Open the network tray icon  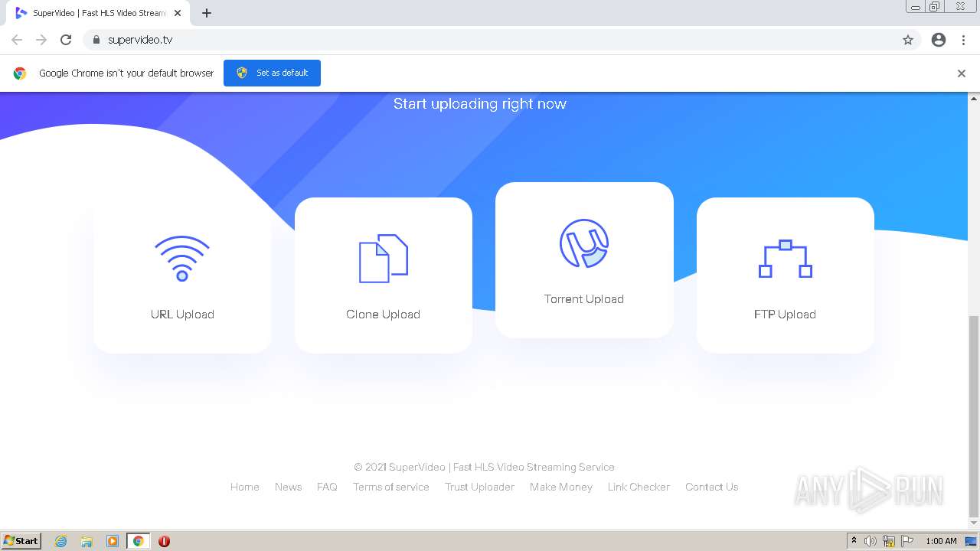(x=889, y=541)
